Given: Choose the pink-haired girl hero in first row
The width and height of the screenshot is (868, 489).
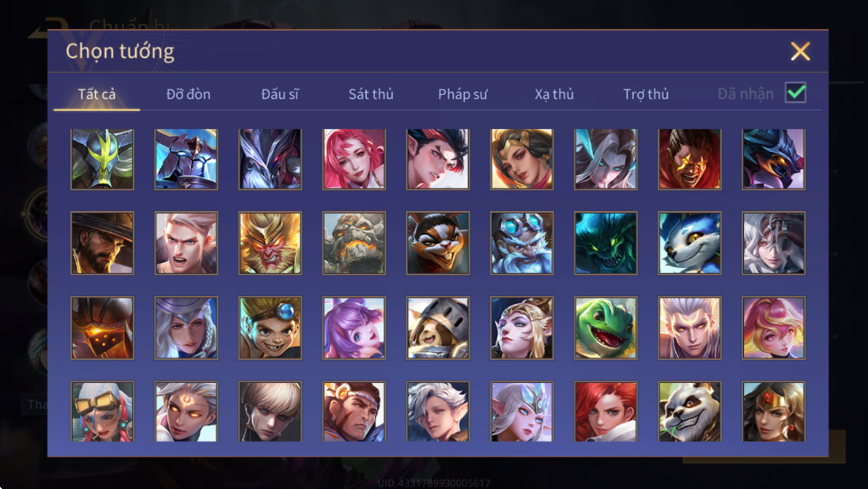Looking at the screenshot, I should [x=353, y=160].
